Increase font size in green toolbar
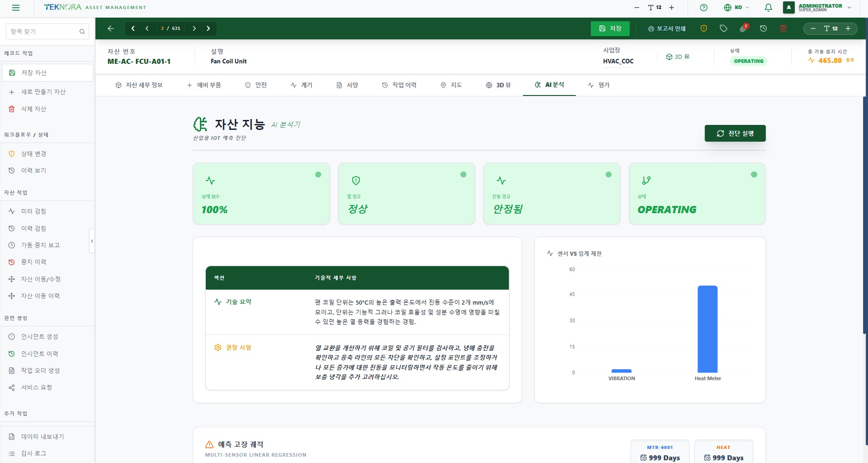Screen dimensions: 868x463 [x=848, y=29]
